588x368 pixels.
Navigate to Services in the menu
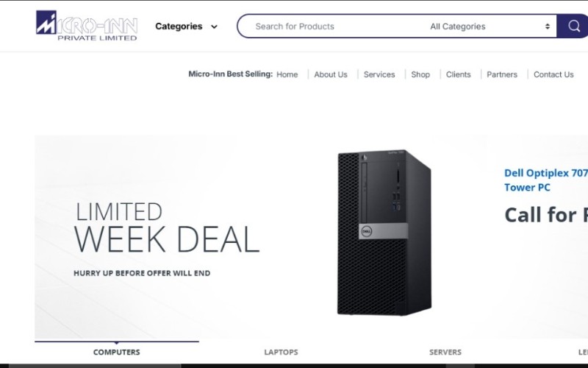(x=379, y=74)
